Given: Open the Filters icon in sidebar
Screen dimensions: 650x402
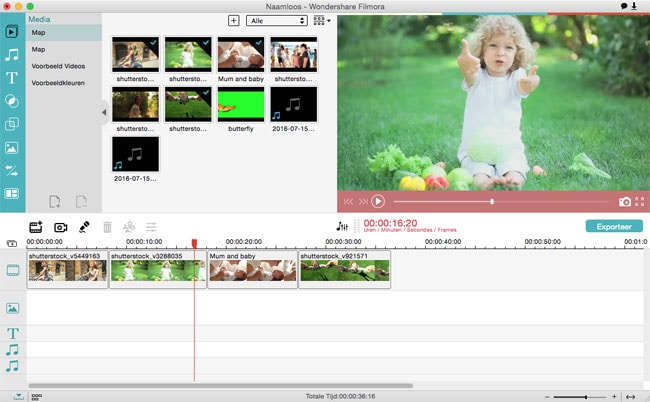Looking at the screenshot, I should tap(12, 101).
